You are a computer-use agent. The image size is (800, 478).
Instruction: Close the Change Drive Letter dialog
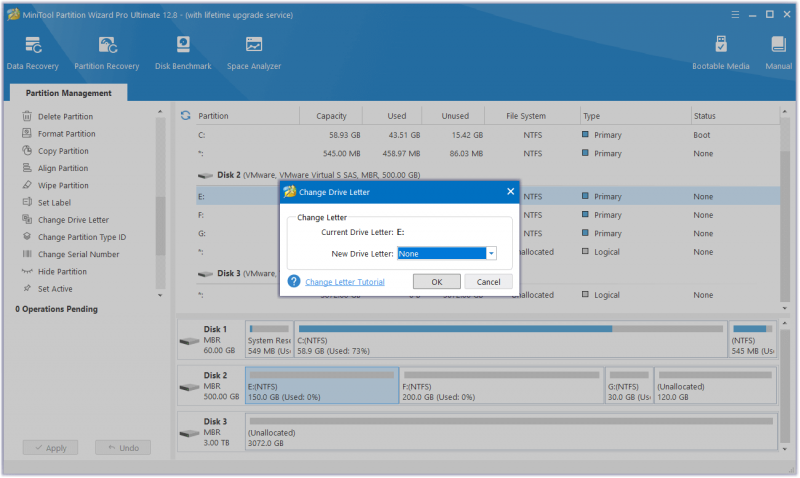pos(510,191)
